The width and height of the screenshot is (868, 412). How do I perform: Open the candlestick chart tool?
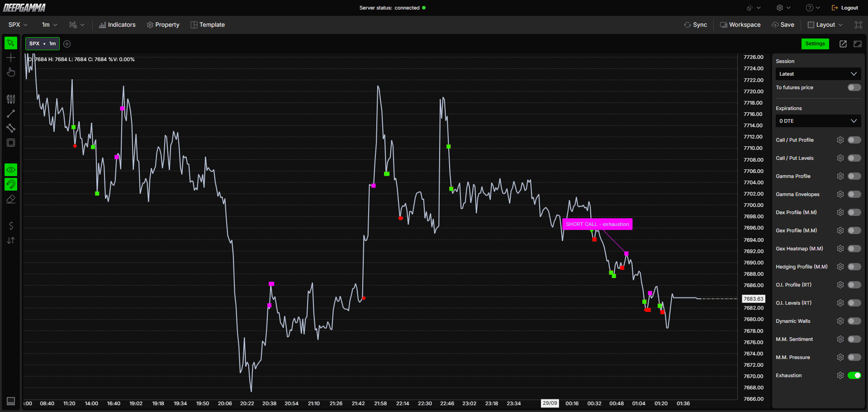click(x=11, y=99)
